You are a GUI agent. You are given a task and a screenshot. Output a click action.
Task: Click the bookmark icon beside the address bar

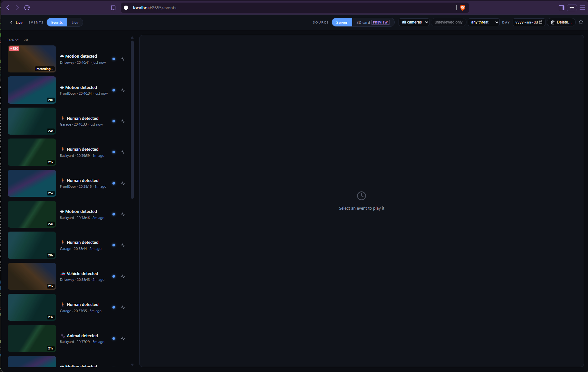coord(113,8)
